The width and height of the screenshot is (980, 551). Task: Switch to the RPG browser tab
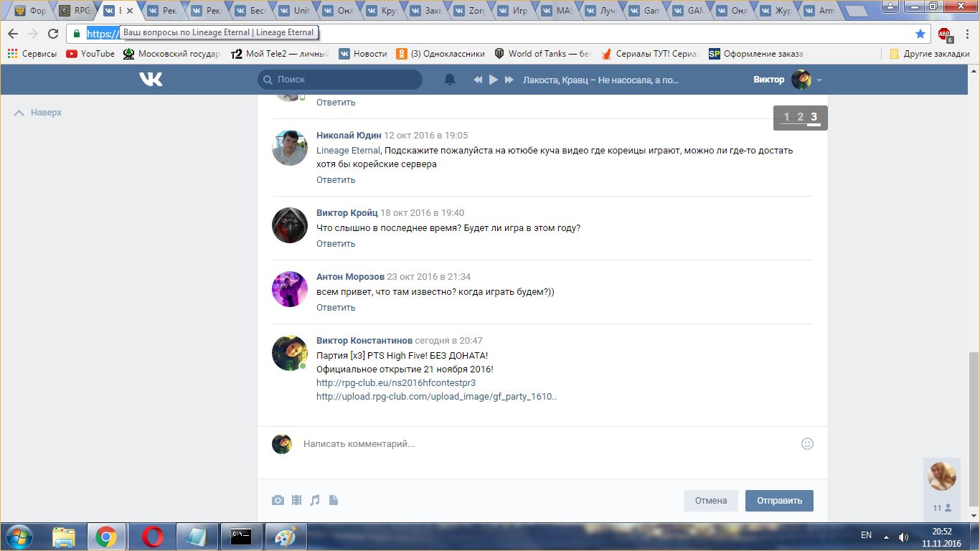[x=75, y=11]
